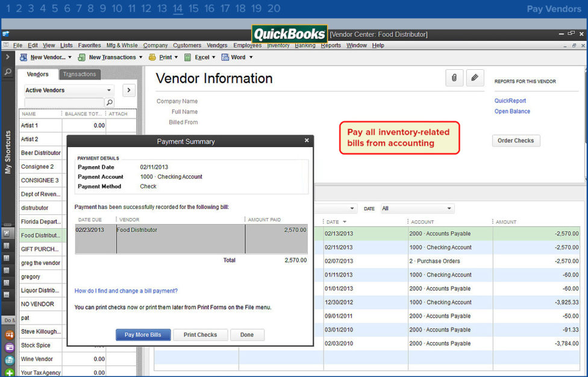Click the sort arrow on the DATE column

345,222
